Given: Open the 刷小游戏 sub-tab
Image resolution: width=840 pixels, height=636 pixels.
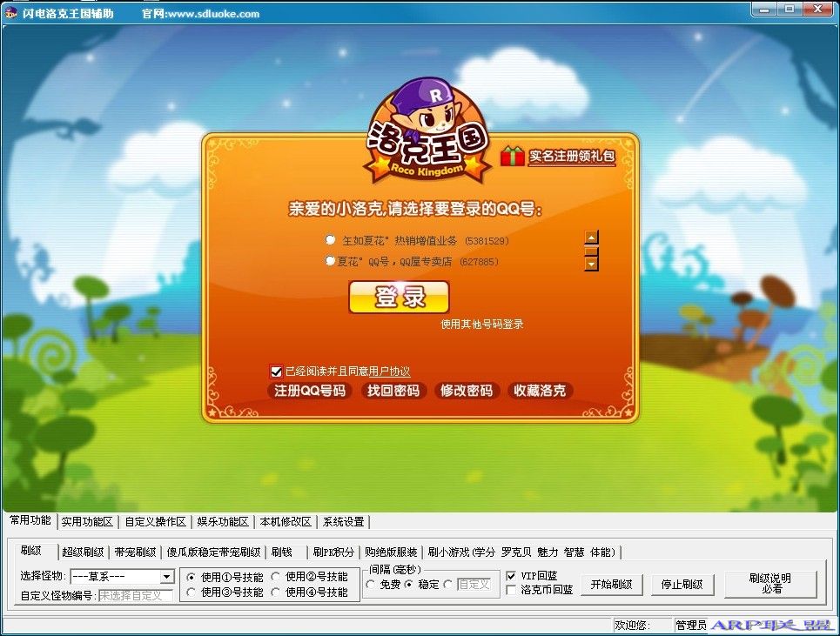Looking at the screenshot, I should 521,552.
